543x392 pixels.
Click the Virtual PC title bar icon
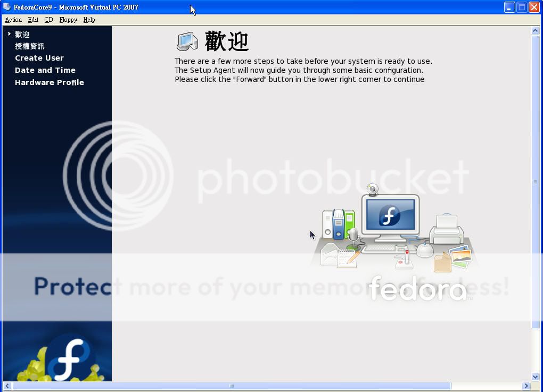pos(7,7)
